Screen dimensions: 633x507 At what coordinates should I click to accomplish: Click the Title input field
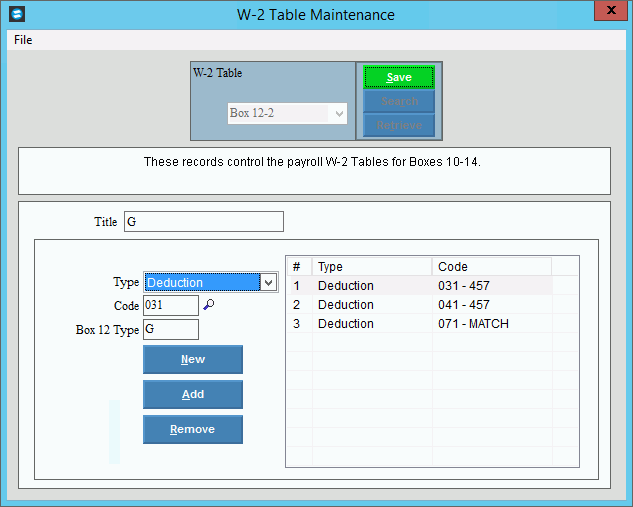tap(203, 222)
